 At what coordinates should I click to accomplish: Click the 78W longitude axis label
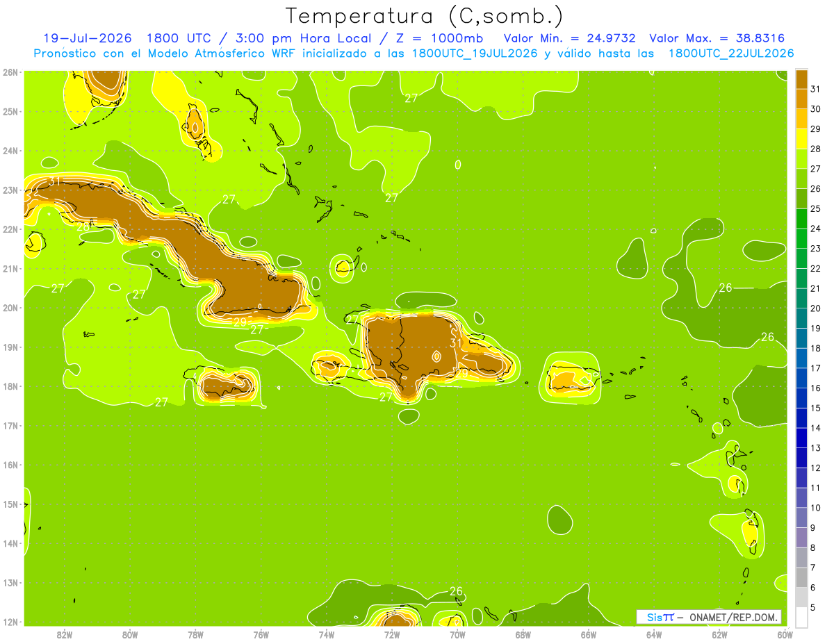(x=195, y=634)
